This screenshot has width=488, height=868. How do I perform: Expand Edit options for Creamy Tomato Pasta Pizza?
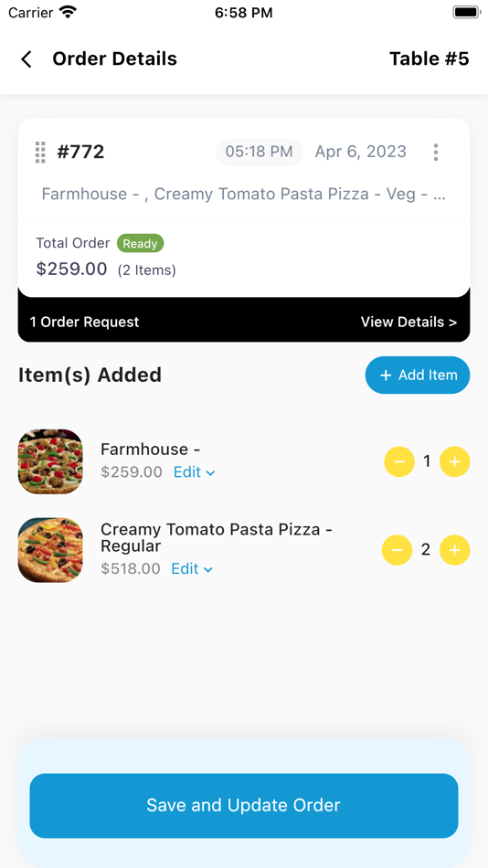[x=192, y=569]
